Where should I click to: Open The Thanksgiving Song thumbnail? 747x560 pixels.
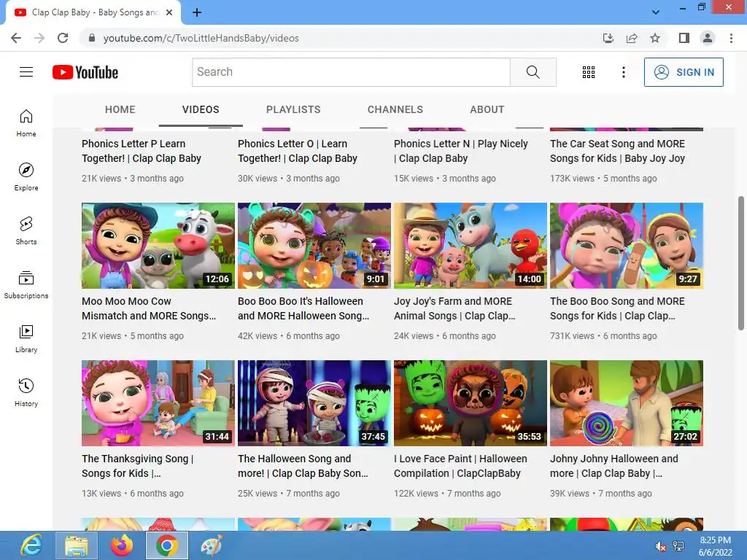click(158, 403)
